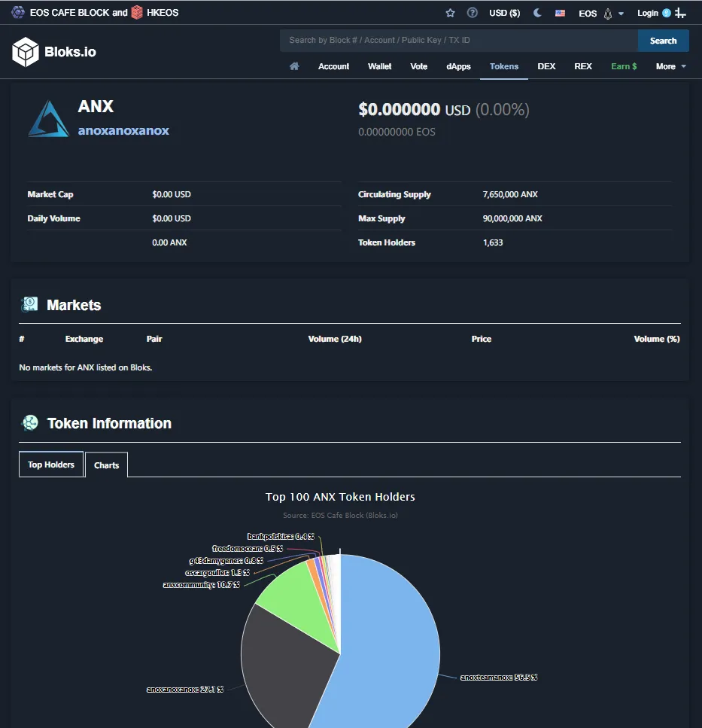Click the Volume (%) column header
This screenshot has width=702, height=728.
[657, 339]
